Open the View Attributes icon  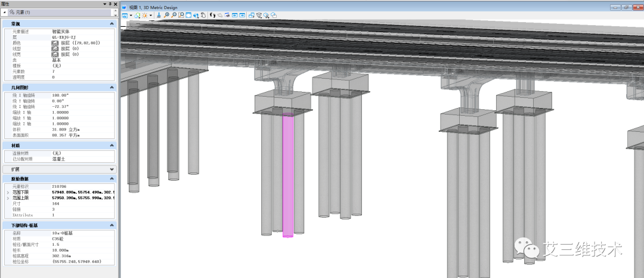(125, 15)
